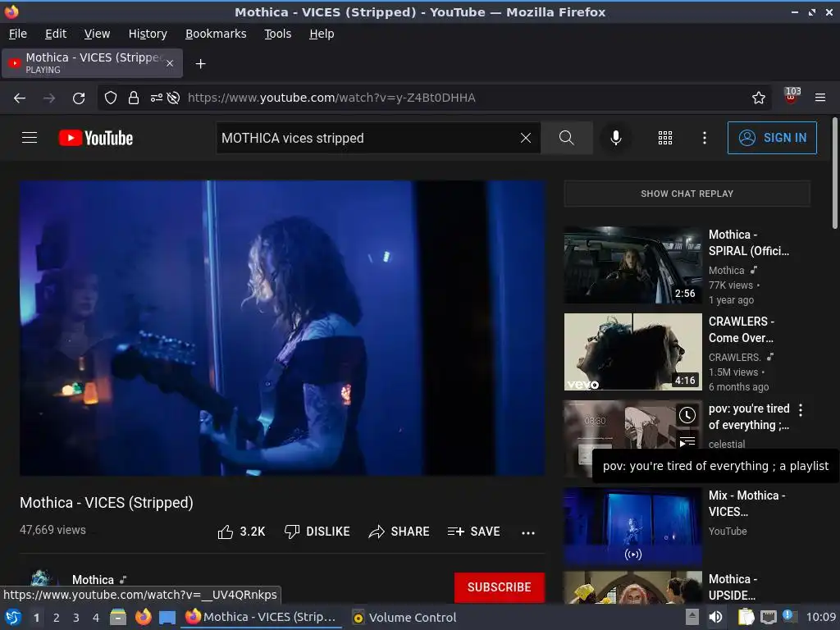Toggle DISLIKE on the video
This screenshot has width=840, height=630.
317,532
